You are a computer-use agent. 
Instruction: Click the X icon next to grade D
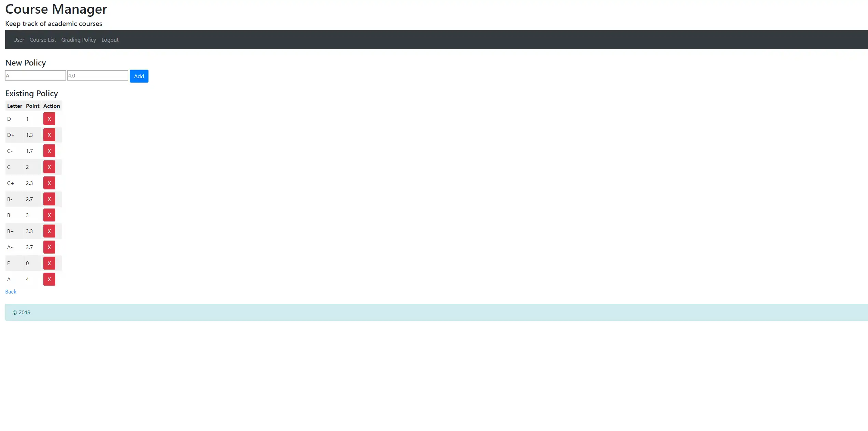49,118
